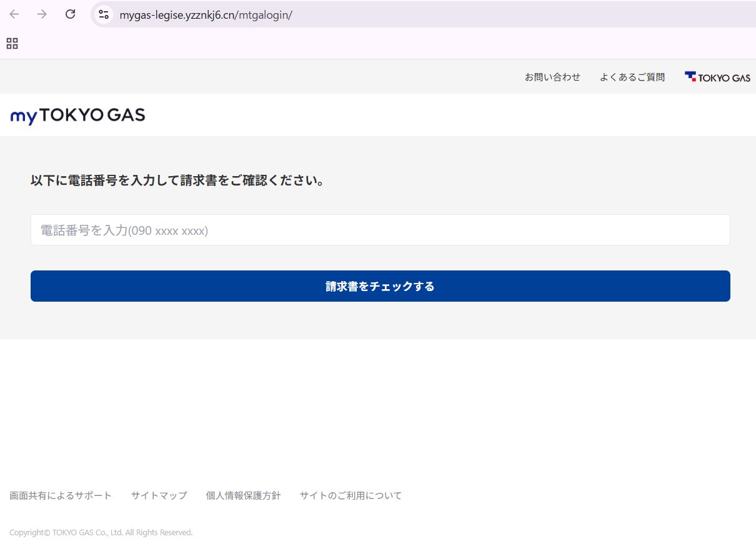Click the address bar URL text
Image resolution: width=756 pixels, height=544 pixels.
point(206,15)
